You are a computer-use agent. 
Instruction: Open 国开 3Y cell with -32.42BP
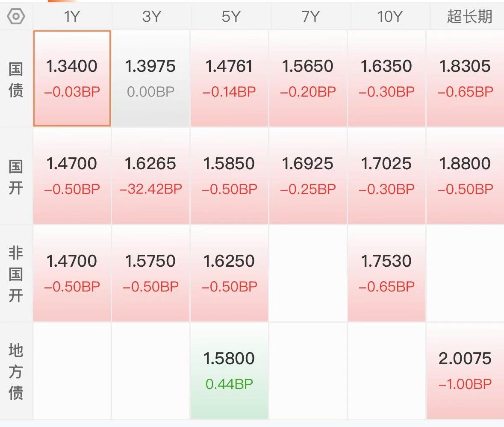(x=151, y=176)
